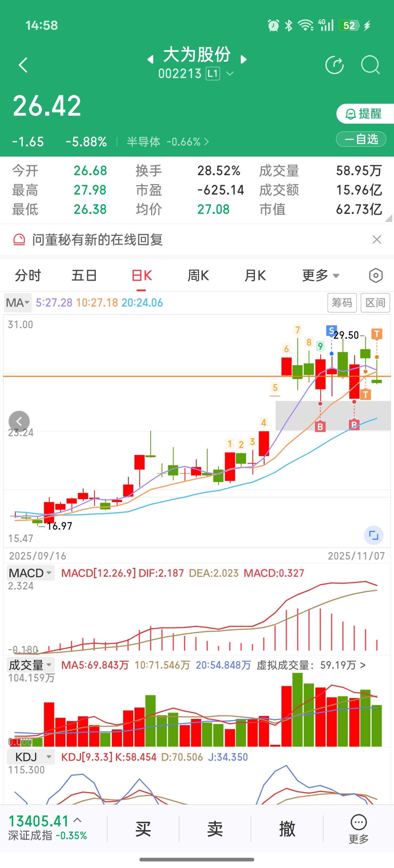Tap the fullscreen chart icon
The height and width of the screenshot is (868, 394).
[x=374, y=535]
